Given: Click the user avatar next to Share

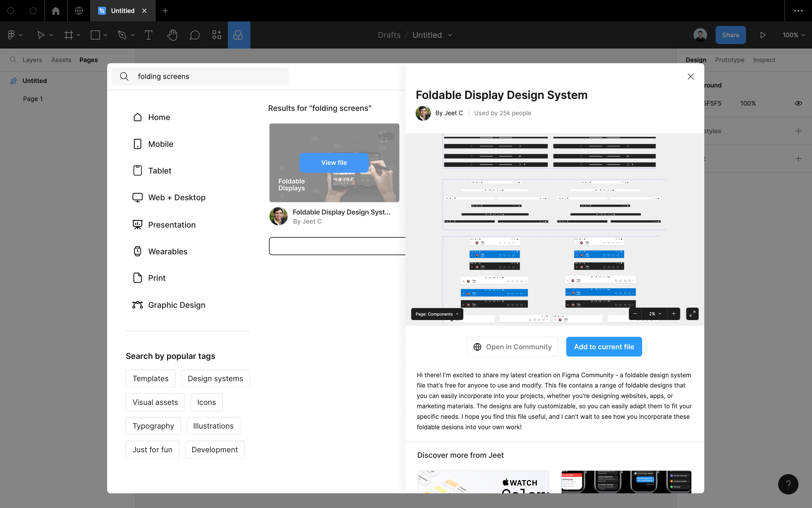Looking at the screenshot, I should coord(700,35).
